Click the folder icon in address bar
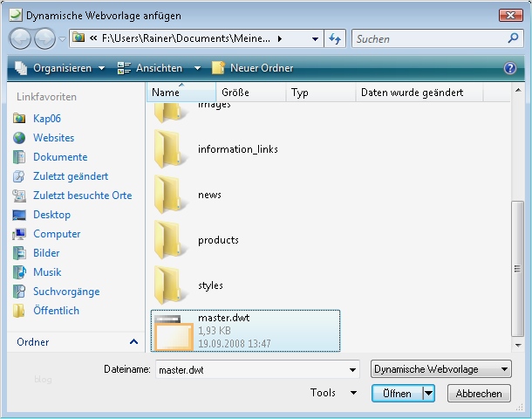Viewport: 532px width, 419px height. click(x=78, y=38)
